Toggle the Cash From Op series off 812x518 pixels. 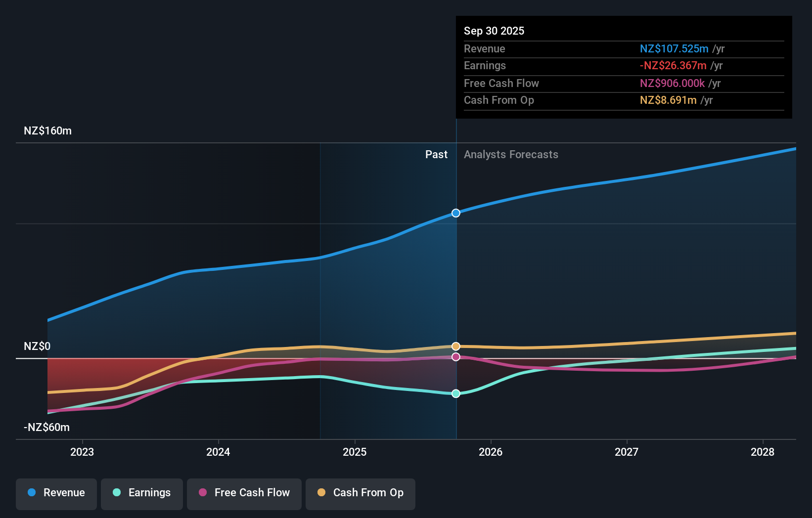[x=361, y=494]
